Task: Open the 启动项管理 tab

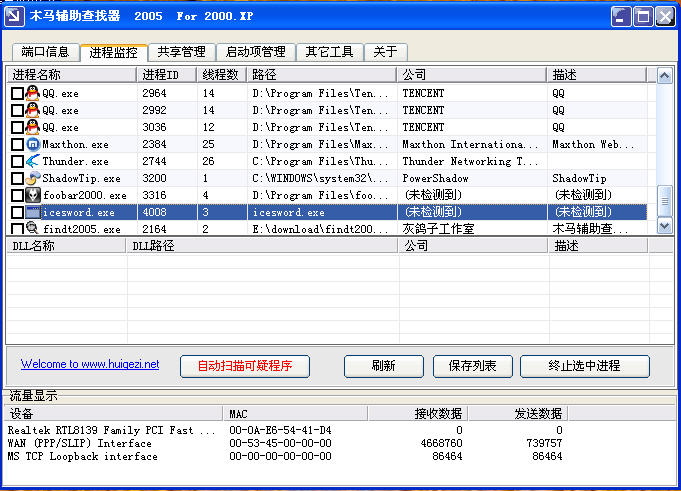Action: click(256, 52)
